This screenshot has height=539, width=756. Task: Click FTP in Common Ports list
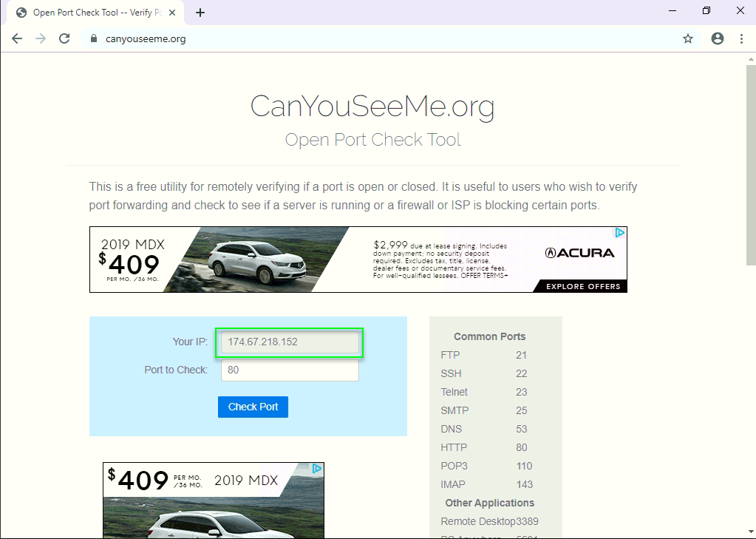[x=450, y=355]
